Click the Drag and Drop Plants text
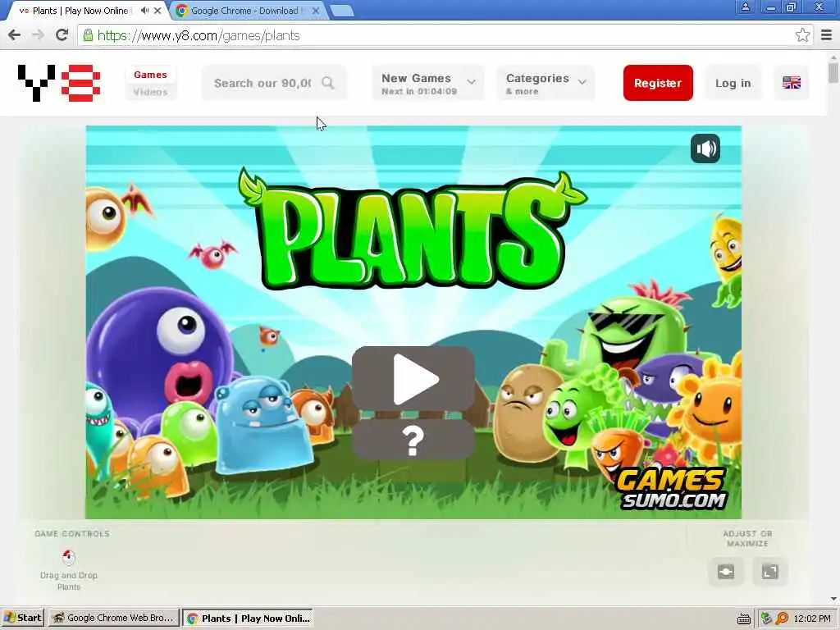Image resolution: width=840 pixels, height=630 pixels. [x=69, y=581]
